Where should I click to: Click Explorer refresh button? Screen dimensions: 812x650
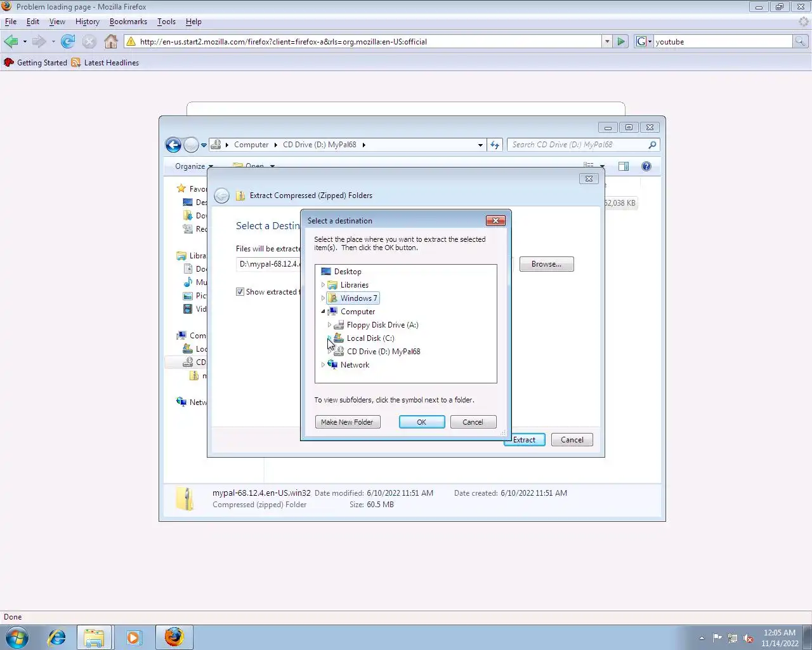[495, 145]
